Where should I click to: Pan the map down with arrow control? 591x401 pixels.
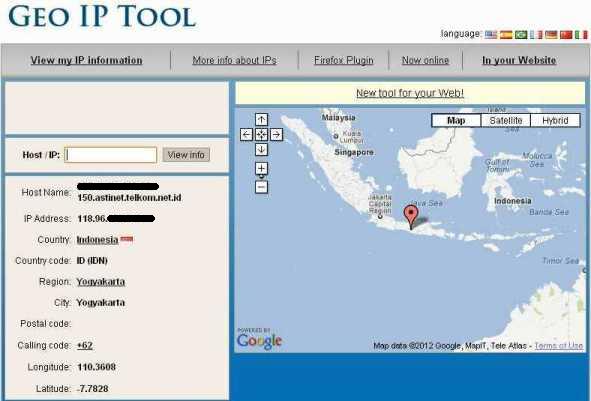[x=262, y=150]
